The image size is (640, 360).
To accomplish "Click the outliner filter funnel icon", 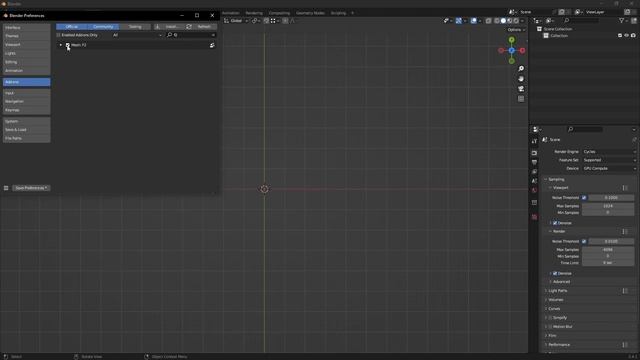I will (x=621, y=20).
